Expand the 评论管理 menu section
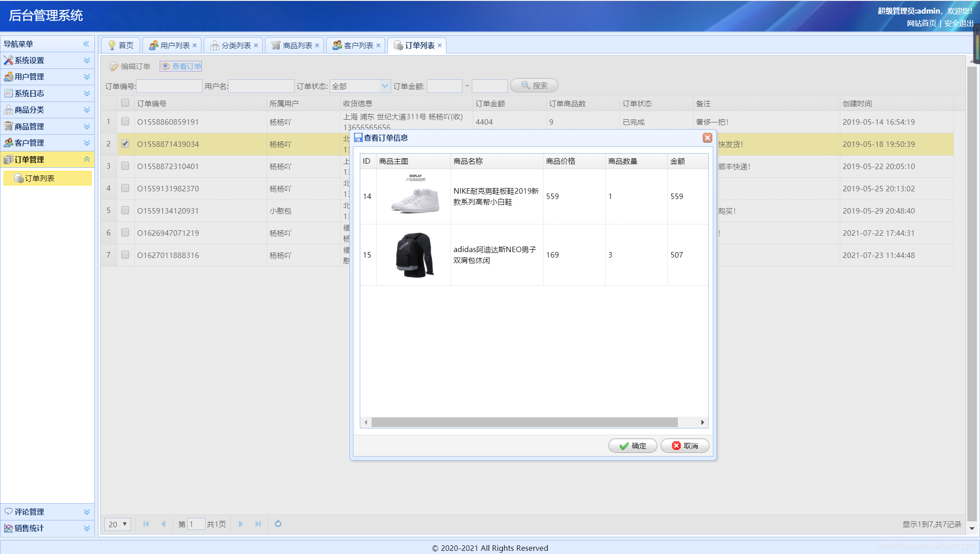 [x=87, y=511]
